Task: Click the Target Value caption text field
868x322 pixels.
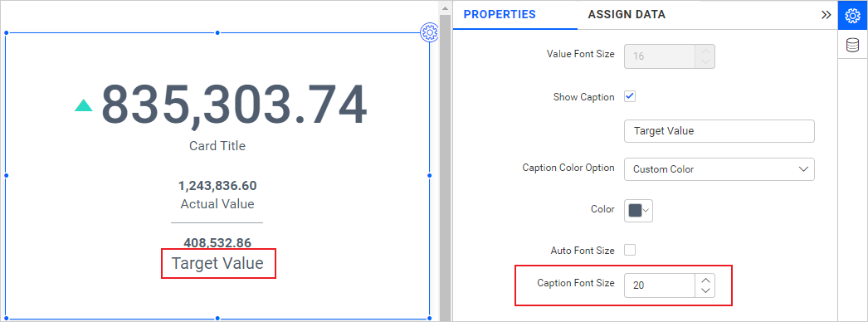Action: pos(719,131)
